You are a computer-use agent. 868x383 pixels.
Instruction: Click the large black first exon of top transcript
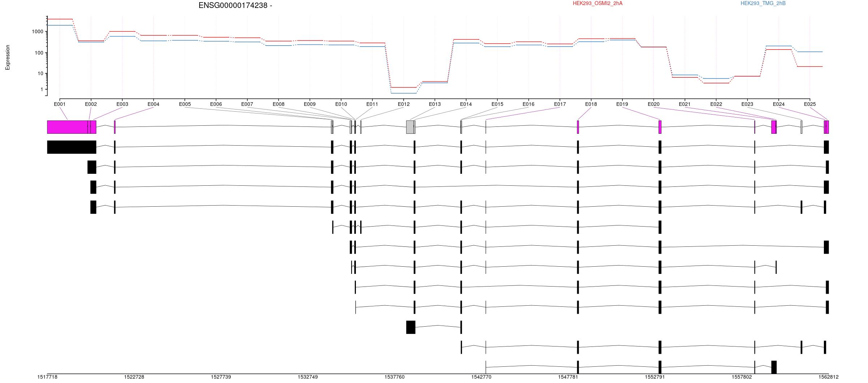click(x=72, y=147)
